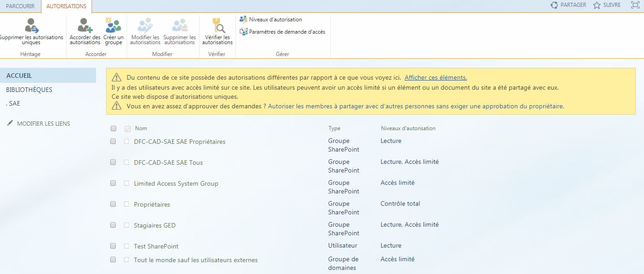This screenshot has width=644, height=274.
Task: Check the Test SharePoint user checkbox
Action: (113, 246)
